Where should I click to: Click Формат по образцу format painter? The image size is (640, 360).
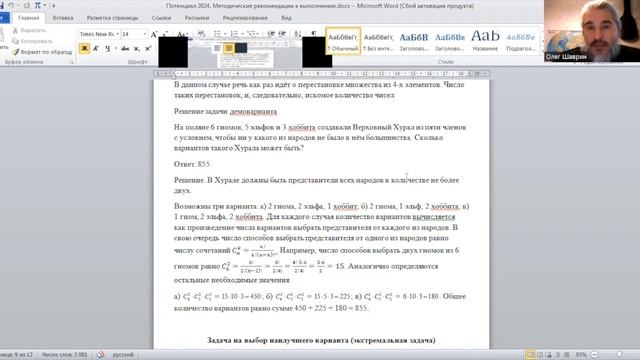[42, 52]
